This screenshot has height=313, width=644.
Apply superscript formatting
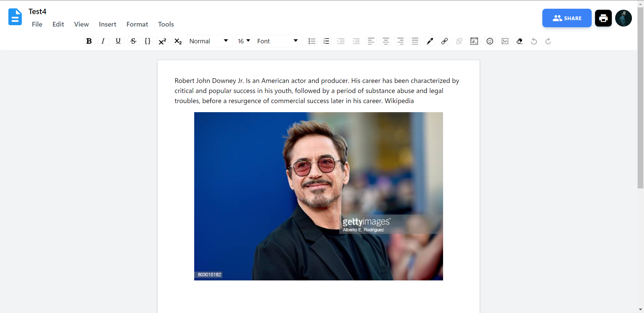pos(162,41)
